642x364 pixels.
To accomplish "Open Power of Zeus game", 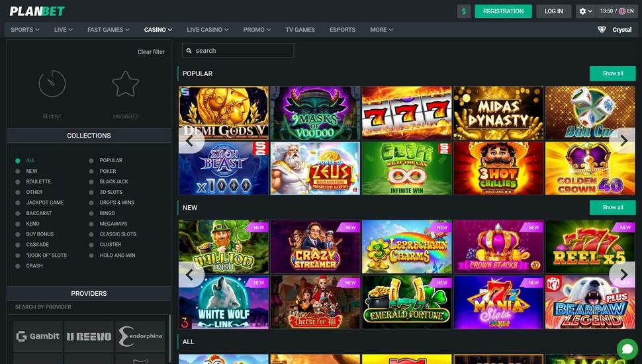I will (x=315, y=168).
